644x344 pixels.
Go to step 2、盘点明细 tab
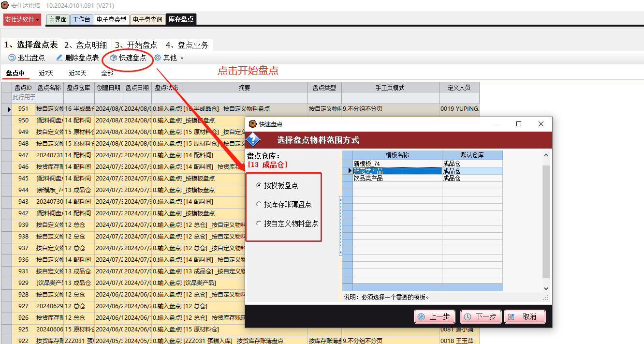[86, 45]
